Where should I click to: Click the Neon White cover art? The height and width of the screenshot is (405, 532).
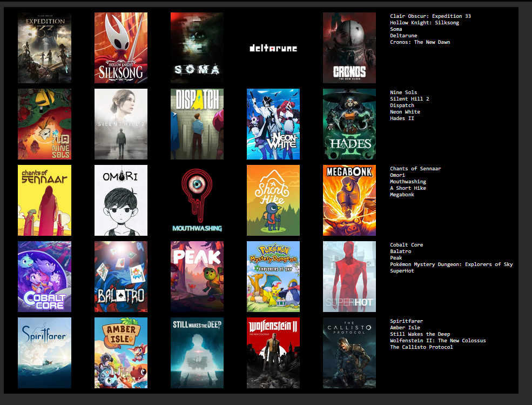tap(273, 124)
